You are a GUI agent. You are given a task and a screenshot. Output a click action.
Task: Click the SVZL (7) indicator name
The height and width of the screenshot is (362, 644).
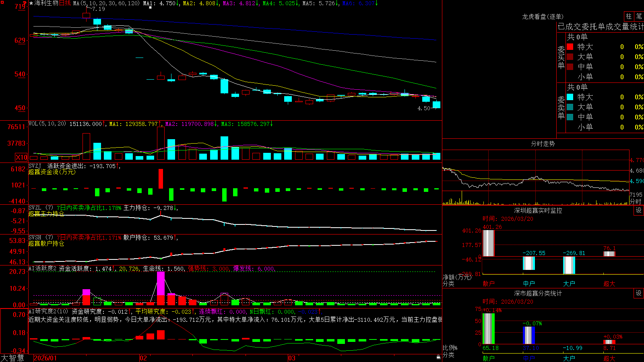click(x=41, y=208)
